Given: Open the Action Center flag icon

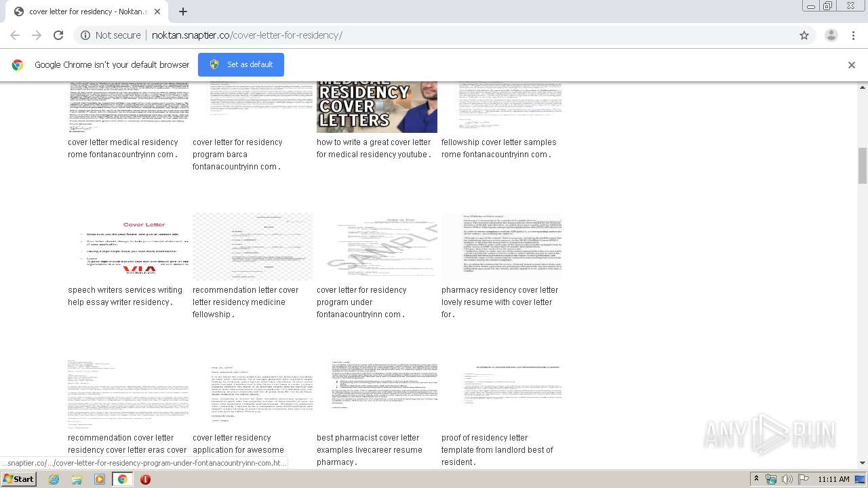Looking at the screenshot, I should (x=803, y=479).
